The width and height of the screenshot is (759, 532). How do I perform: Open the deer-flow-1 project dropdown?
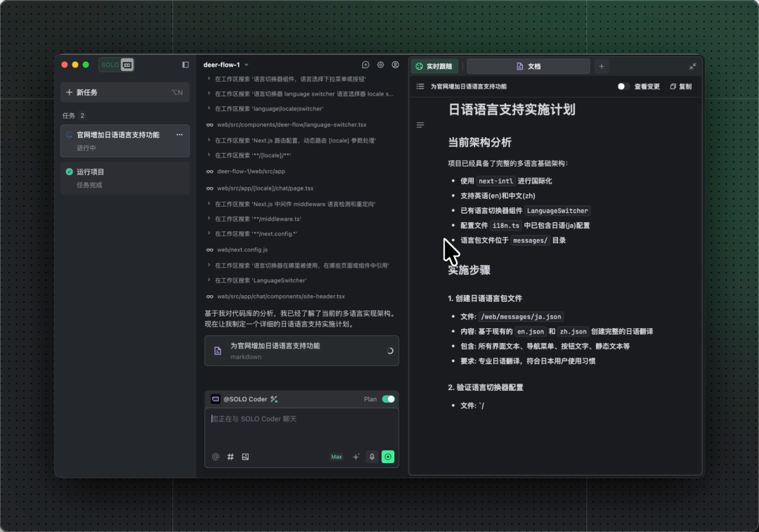(x=226, y=65)
